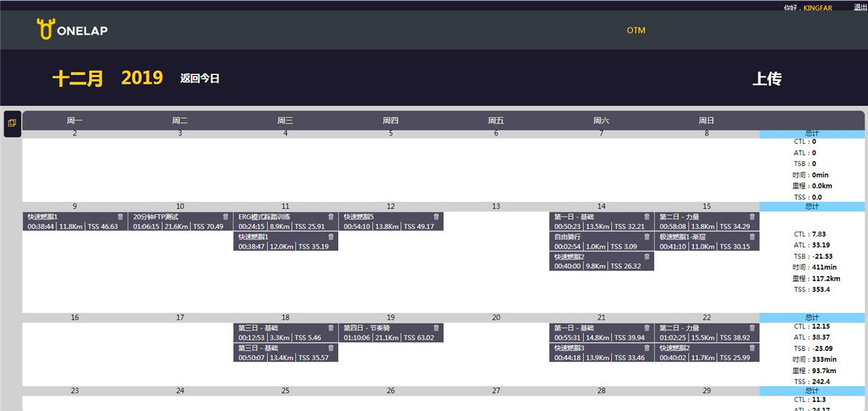Delete the 第四日 - 节奏骑 workout
Viewport: 868px width, 411px height.
436,328
